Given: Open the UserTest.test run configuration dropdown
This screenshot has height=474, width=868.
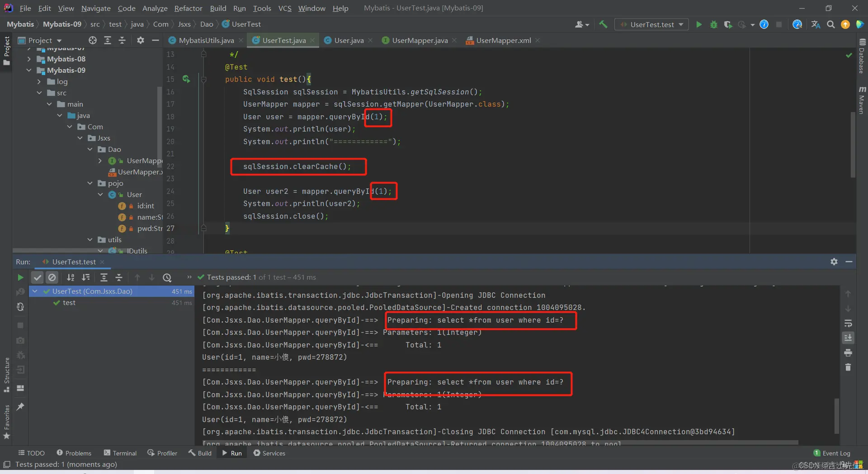Looking at the screenshot, I should [x=651, y=24].
